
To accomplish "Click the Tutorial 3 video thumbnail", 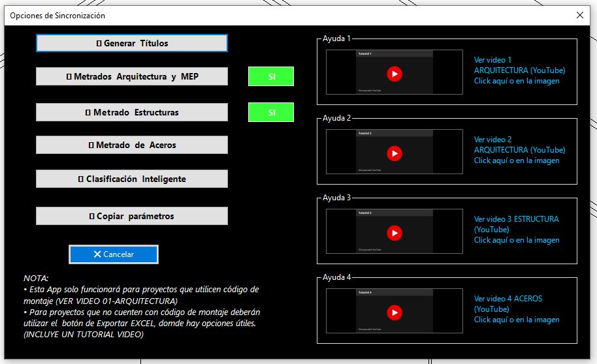I will point(395,232).
